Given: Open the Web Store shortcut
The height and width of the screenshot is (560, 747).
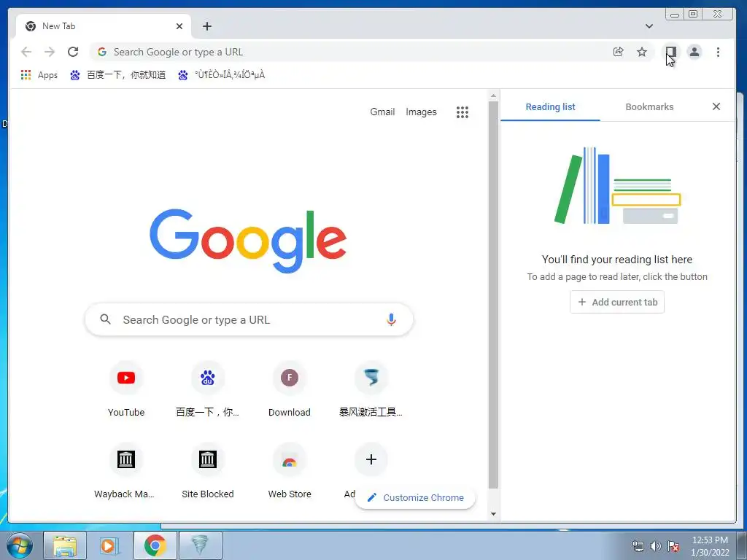Looking at the screenshot, I should 289,470.
